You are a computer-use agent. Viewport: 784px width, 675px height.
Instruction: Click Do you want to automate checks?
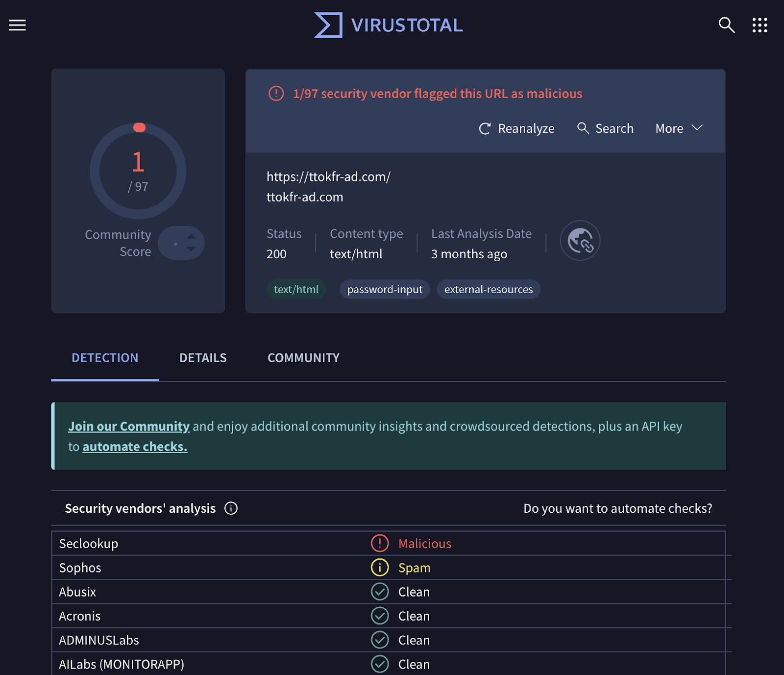(x=618, y=508)
